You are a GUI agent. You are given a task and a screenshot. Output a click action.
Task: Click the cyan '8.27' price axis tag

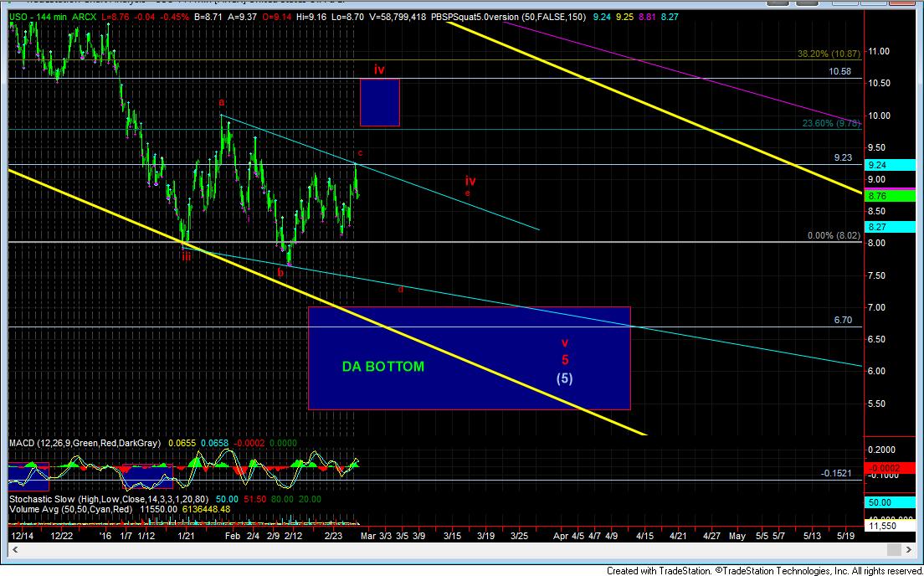click(891, 227)
